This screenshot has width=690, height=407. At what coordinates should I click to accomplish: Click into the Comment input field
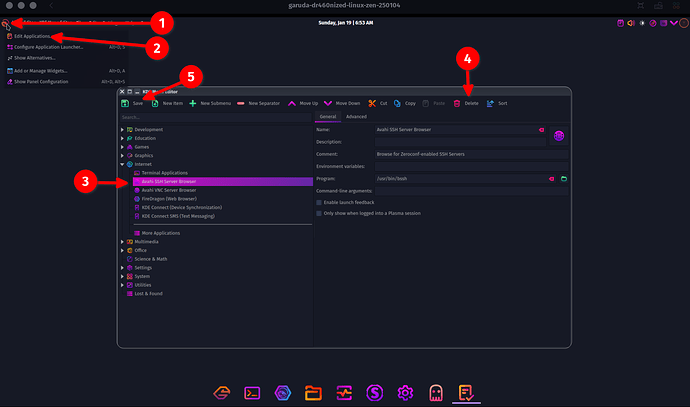coord(471,154)
